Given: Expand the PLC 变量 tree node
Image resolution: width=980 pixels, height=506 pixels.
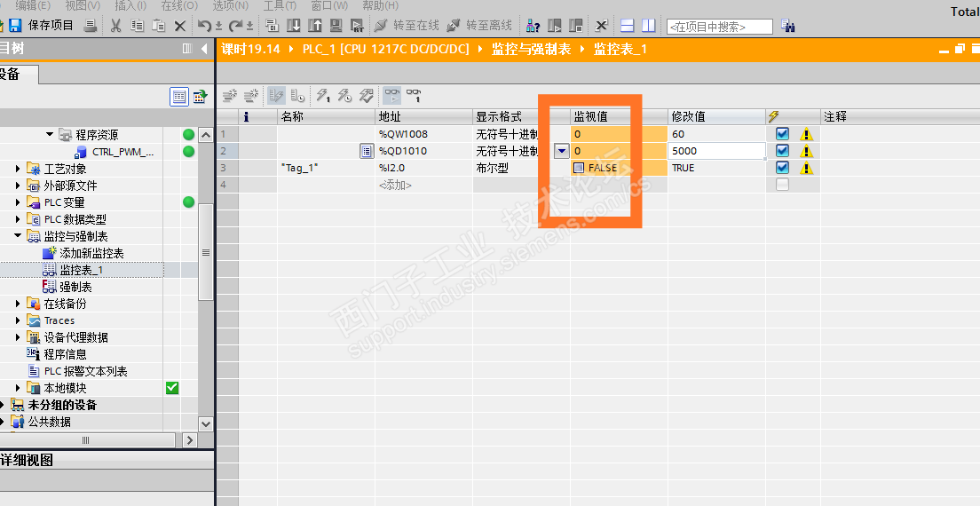Looking at the screenshot, I should click(18, 202).
